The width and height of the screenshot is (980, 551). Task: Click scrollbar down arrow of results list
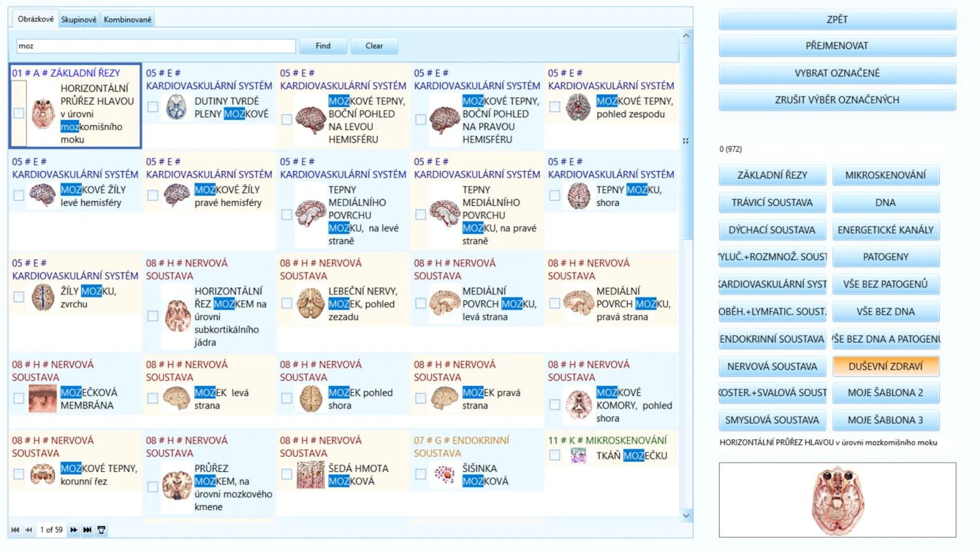coord(686,516)
